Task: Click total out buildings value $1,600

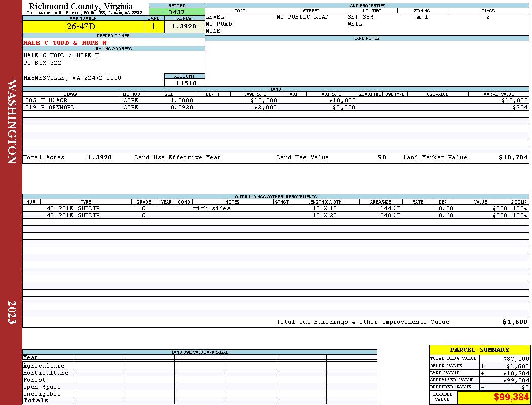Action: point(515,322)
